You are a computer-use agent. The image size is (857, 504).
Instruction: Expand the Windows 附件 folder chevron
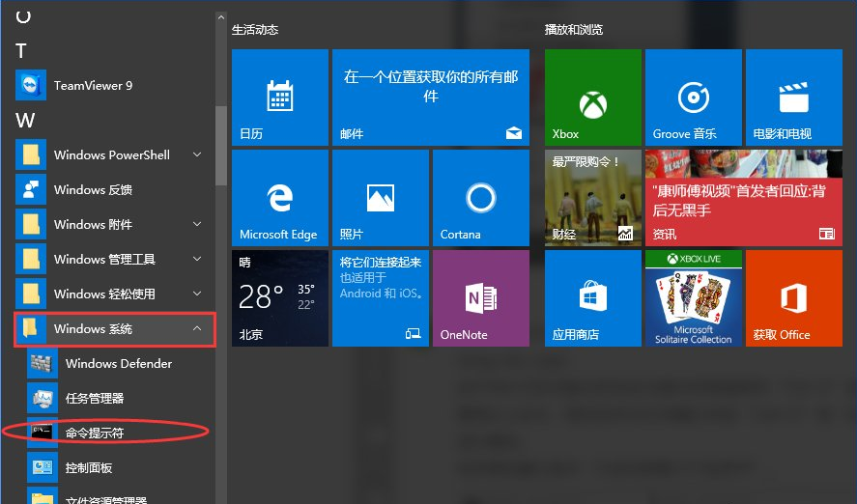pos(197,225)
